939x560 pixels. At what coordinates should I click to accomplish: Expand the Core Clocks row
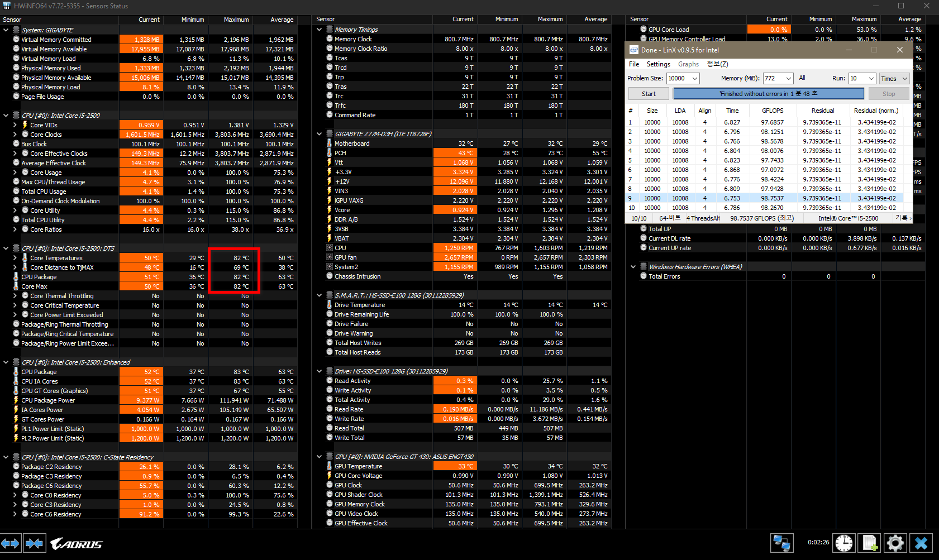coord(15,135)
